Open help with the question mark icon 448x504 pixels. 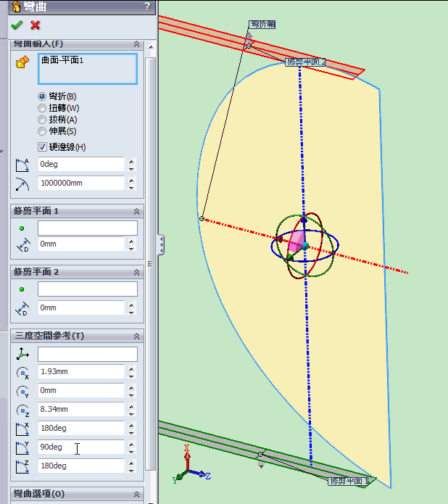click(x=147, y=6)
